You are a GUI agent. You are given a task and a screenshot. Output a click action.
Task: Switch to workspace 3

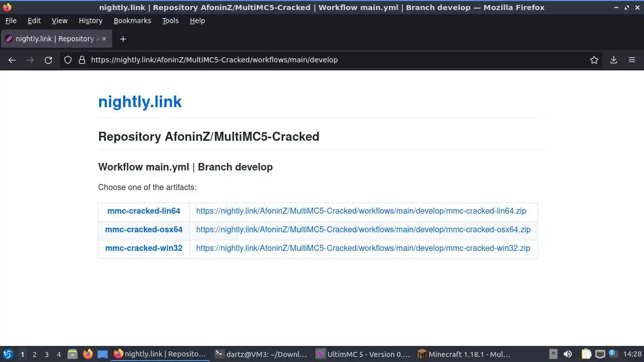tap(46, 354)
